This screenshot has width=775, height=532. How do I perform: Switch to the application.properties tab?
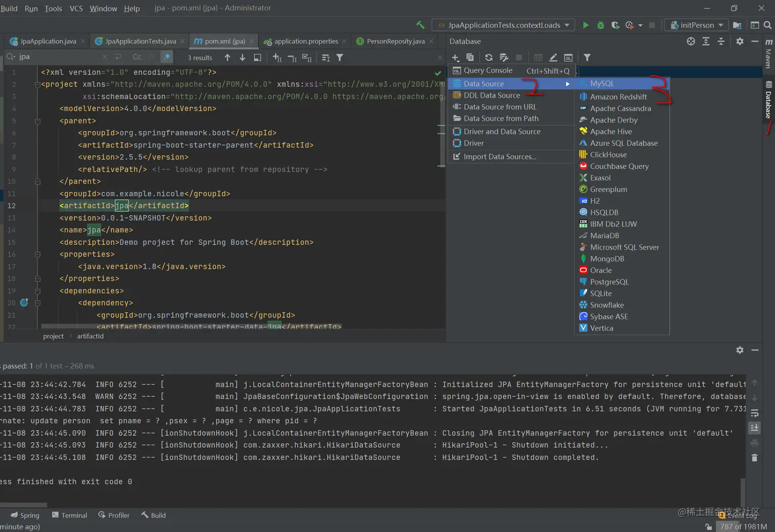click(305, 42)
